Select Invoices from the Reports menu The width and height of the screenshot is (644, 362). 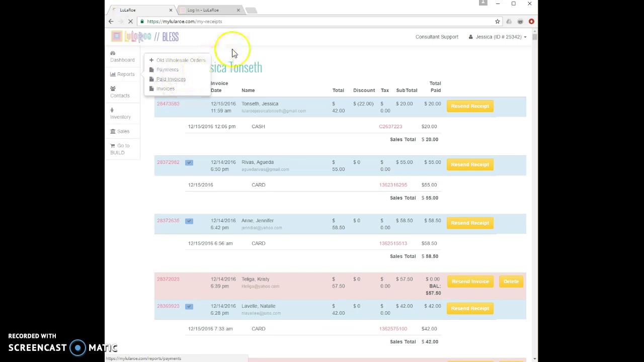(x=162, y=89)
